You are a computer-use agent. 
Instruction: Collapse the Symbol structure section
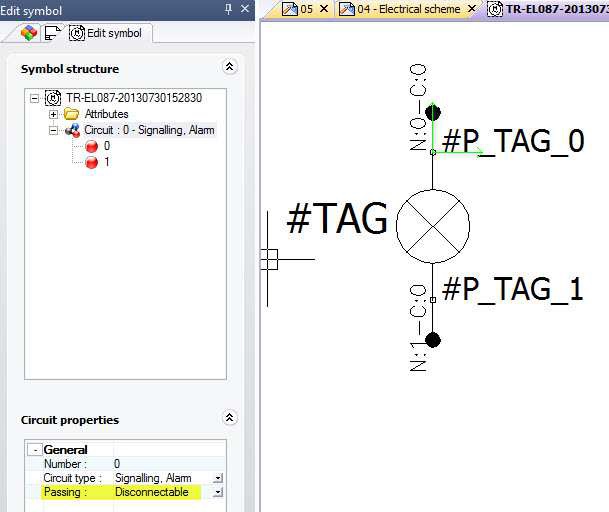point(229,68)
